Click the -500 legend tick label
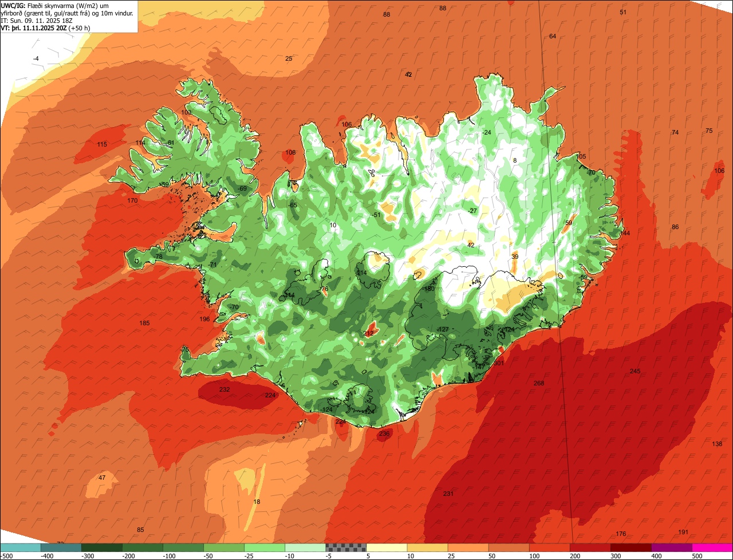 coord(6,556)
